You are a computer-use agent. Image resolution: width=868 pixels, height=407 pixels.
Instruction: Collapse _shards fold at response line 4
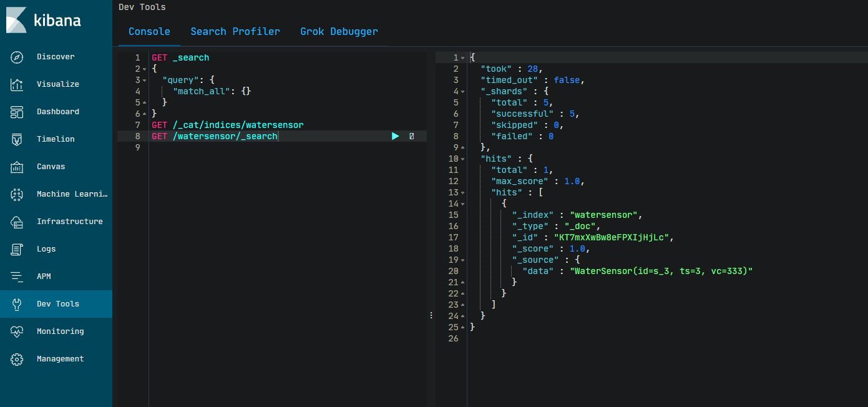462,91
